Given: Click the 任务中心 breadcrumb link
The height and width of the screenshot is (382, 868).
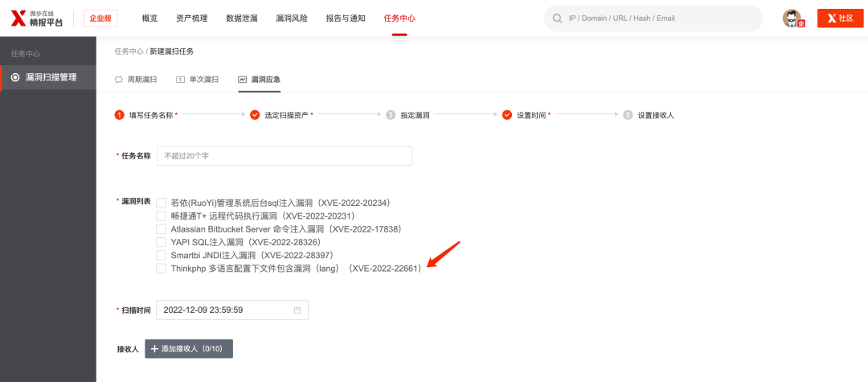Looking at the screenshot, I should point(129,51).
